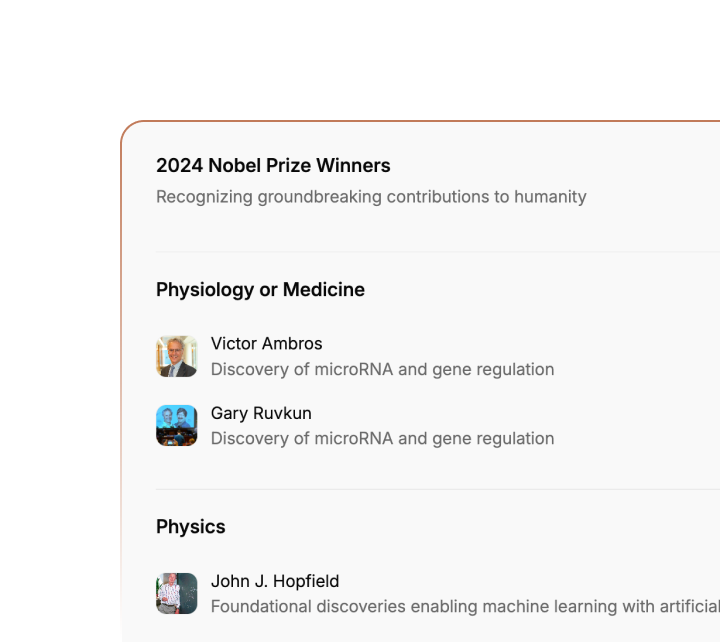Click the divider line above Physiology or Medicine
The image size is (720, 642).
pos(438,252)
